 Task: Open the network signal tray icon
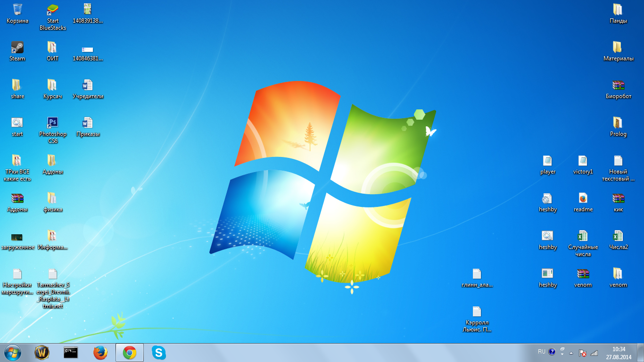point(594,353)
